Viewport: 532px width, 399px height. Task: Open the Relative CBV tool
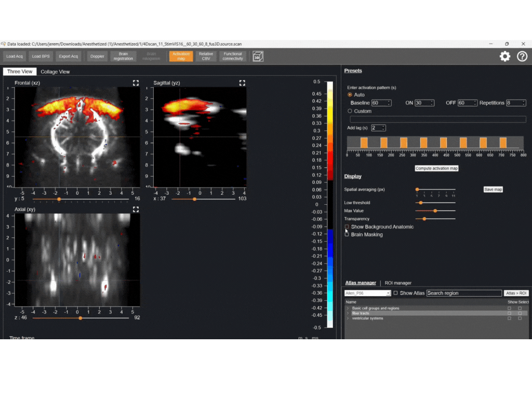click(206, 56)
